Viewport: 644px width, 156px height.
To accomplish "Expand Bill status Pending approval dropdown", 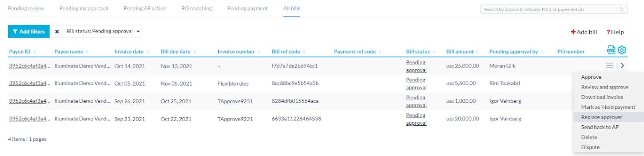I will point(138,32).
